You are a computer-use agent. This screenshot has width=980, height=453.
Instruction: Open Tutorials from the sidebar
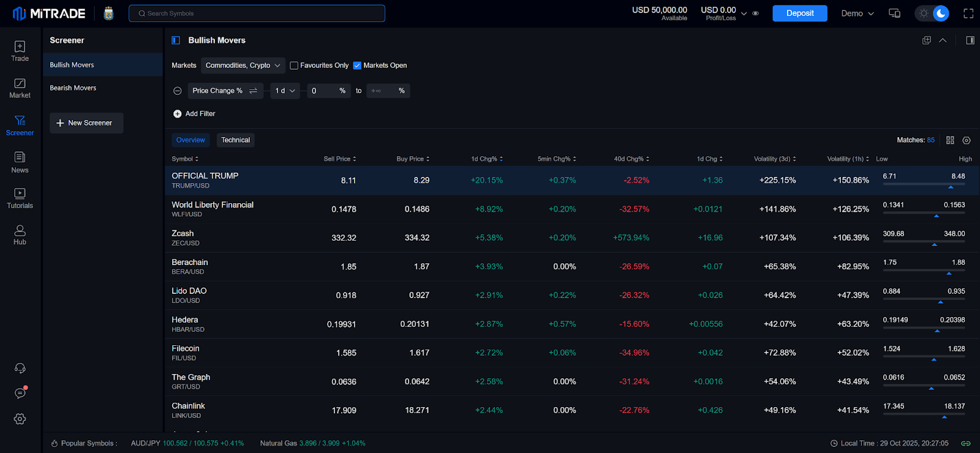[x=20, y=198]
